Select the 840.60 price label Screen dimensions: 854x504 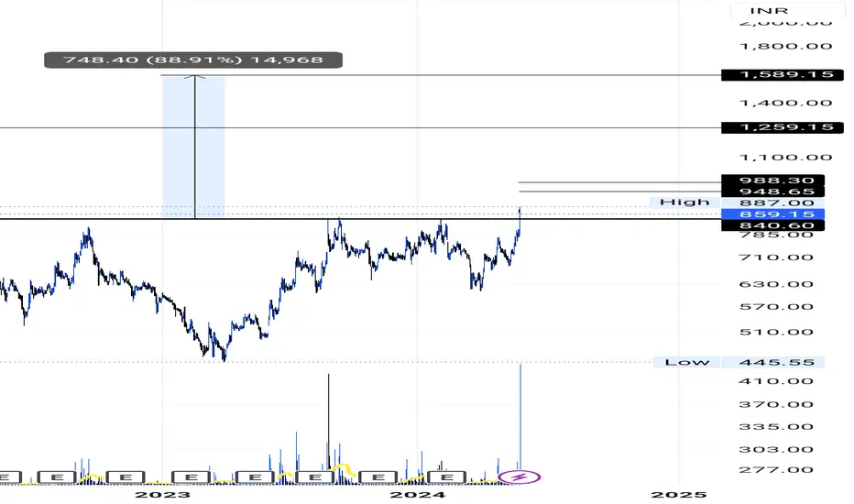772,225
